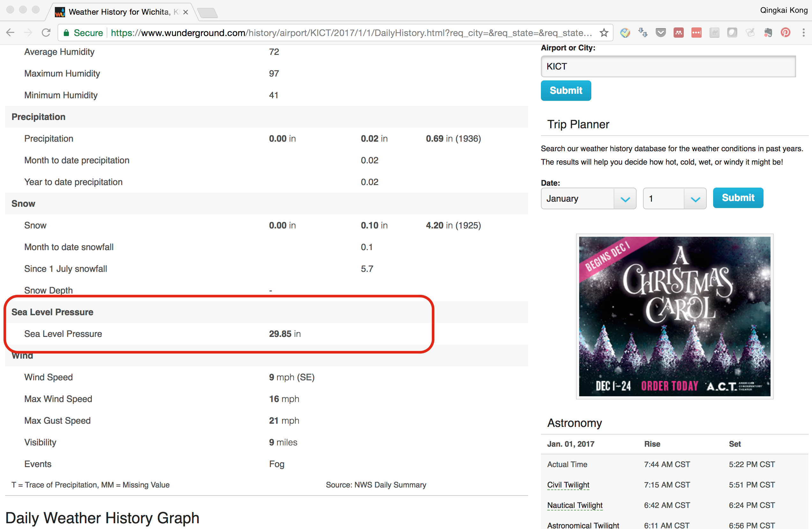812x529 pixels.
Task: Bookmark this page with the star icon
Action: (x=604, y=33)
